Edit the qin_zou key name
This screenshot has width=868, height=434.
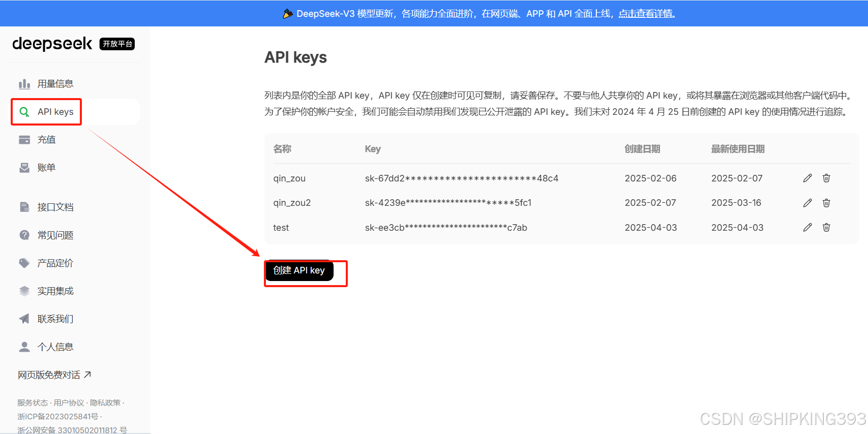tap(807, 178)
